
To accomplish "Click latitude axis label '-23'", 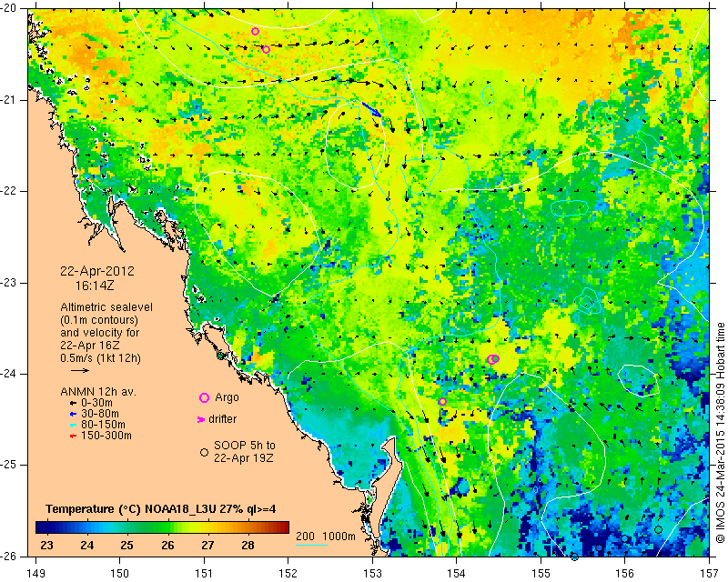I will (8, 283).
